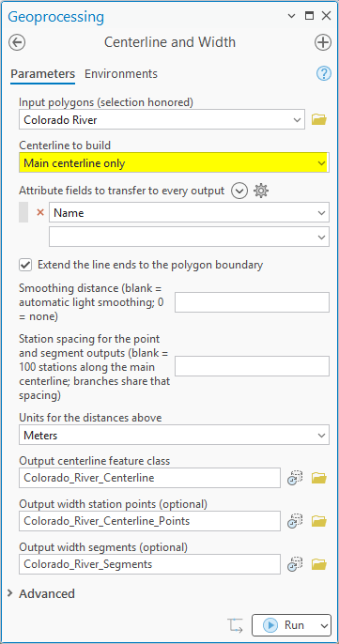Browse folder for Output width station points
This screenshot has height=644, width=339.
tap(319, 521)
